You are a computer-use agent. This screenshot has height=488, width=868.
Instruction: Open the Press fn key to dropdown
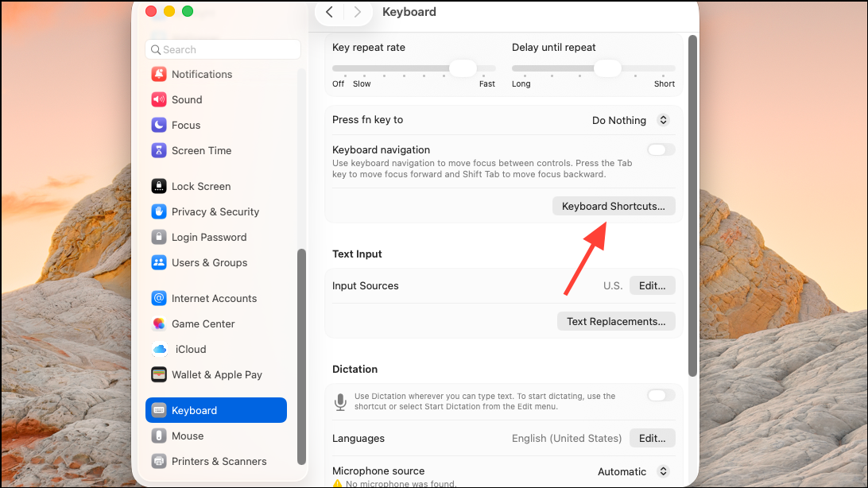pos(630,120)
